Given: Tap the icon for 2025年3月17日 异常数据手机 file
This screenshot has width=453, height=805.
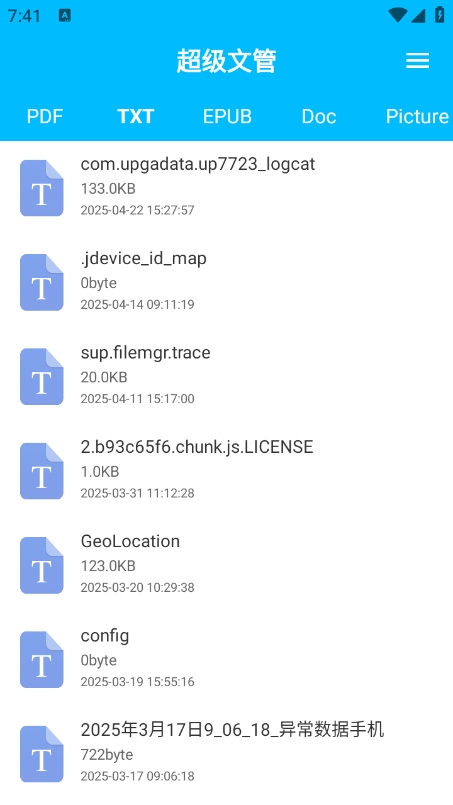Looking at the screenshot, I should point(42,754).
